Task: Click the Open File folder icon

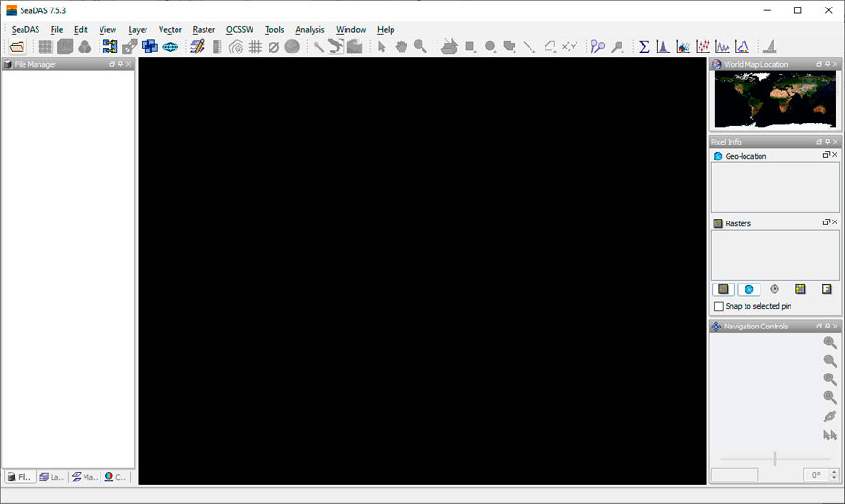Action: [18, 47]
